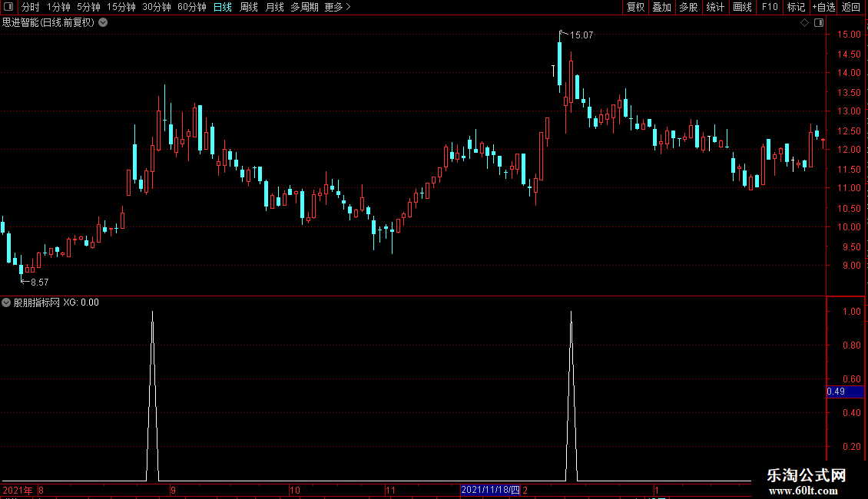868x499 pixels.
Task: Click the XG: 0.00 indicator value
Action: tap(81, 302)
